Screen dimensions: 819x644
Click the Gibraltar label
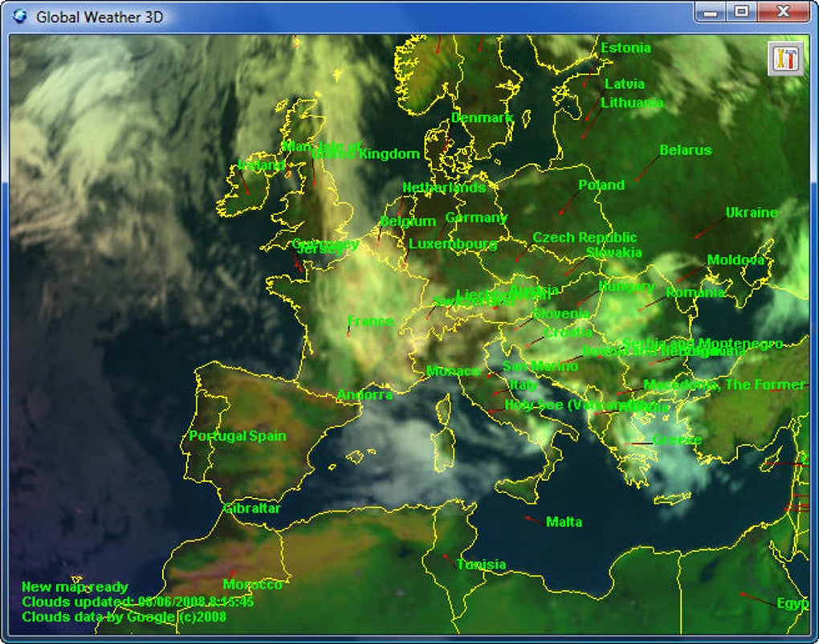pyautogui.click(x=252, y=508)
